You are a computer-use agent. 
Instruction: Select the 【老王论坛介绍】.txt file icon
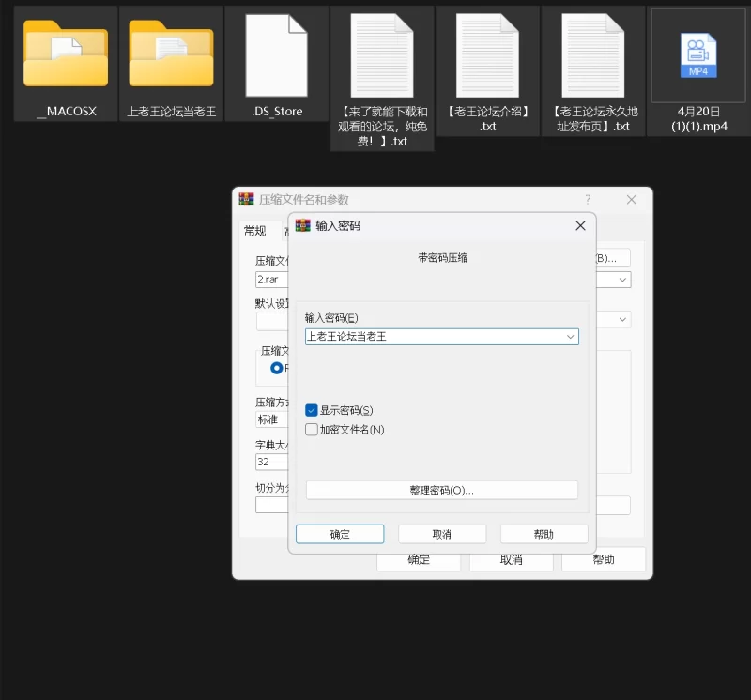click(487, 55)
